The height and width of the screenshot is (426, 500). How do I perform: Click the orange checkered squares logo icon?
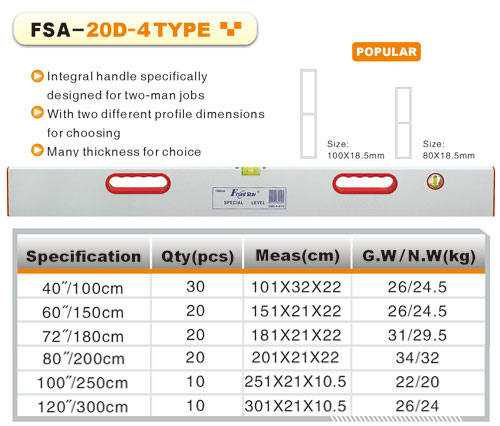click(231, 29)
